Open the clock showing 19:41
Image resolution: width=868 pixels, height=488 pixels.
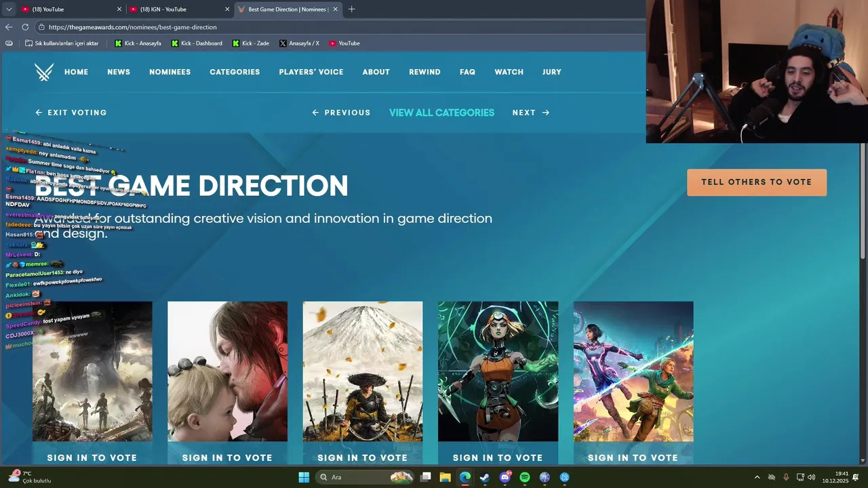click(835, 477)
